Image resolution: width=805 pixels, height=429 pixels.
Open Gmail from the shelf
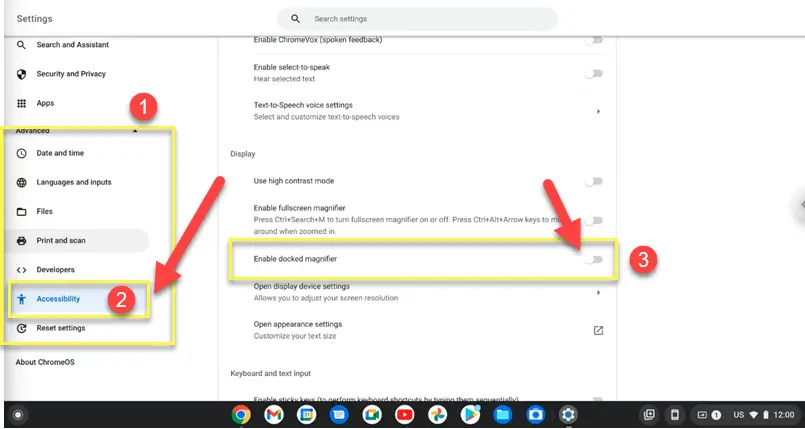click(274, 415)
